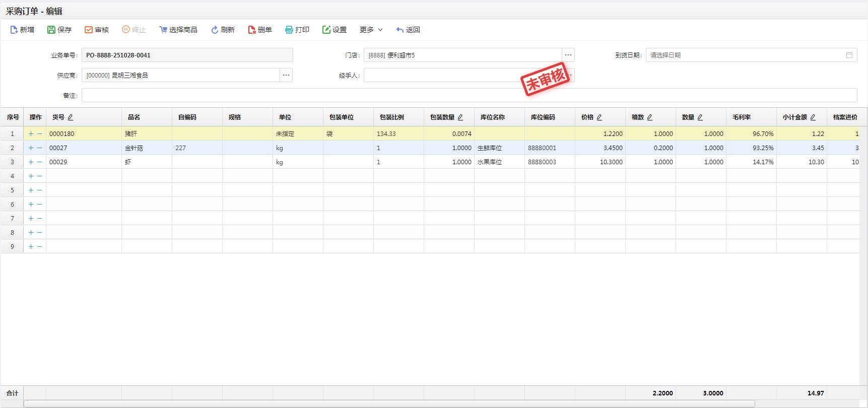
Task: Remove row 3 using the minus icon
Action: pos(39,162)
